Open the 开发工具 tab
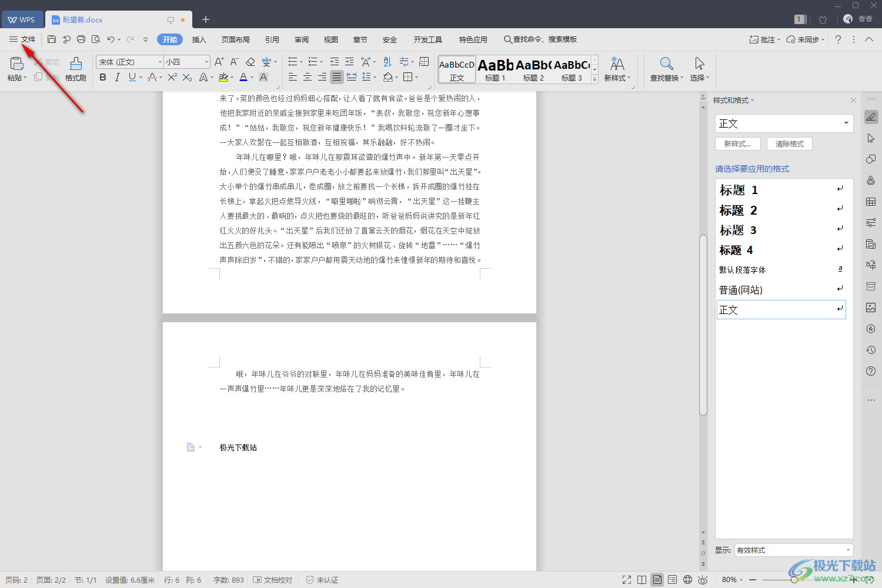This screenshot has height=588, width=882. [x=428, y=39]
